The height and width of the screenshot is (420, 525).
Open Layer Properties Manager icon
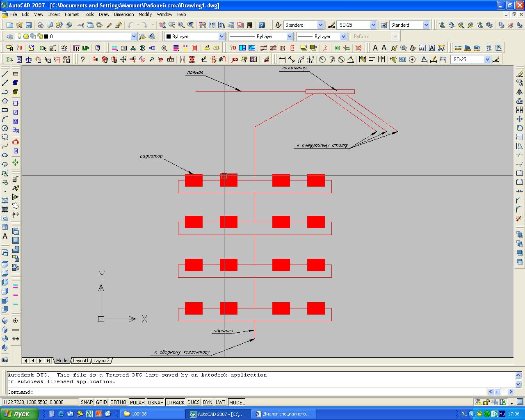point(10,37)
